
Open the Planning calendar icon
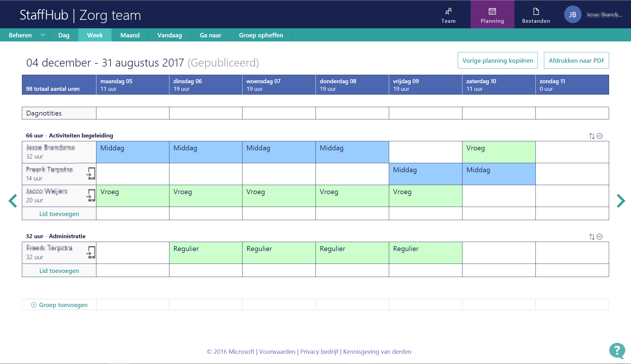tap(492, 12)
